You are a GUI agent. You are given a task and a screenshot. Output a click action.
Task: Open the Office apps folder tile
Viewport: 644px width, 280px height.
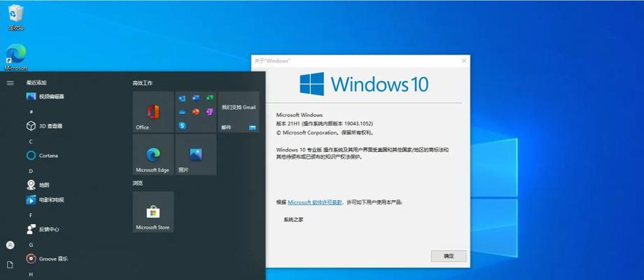point(196,112)
